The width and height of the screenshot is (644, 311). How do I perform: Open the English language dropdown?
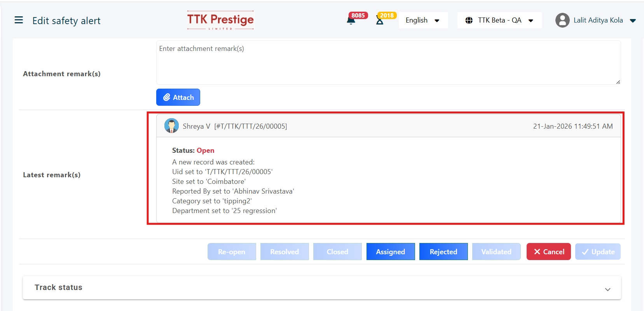[x=423, y=20]
